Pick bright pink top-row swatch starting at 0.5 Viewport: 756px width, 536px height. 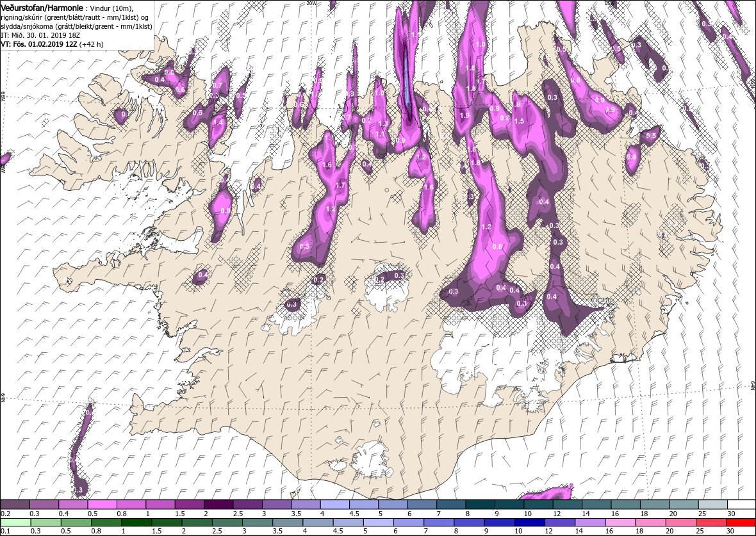point(103,504)
